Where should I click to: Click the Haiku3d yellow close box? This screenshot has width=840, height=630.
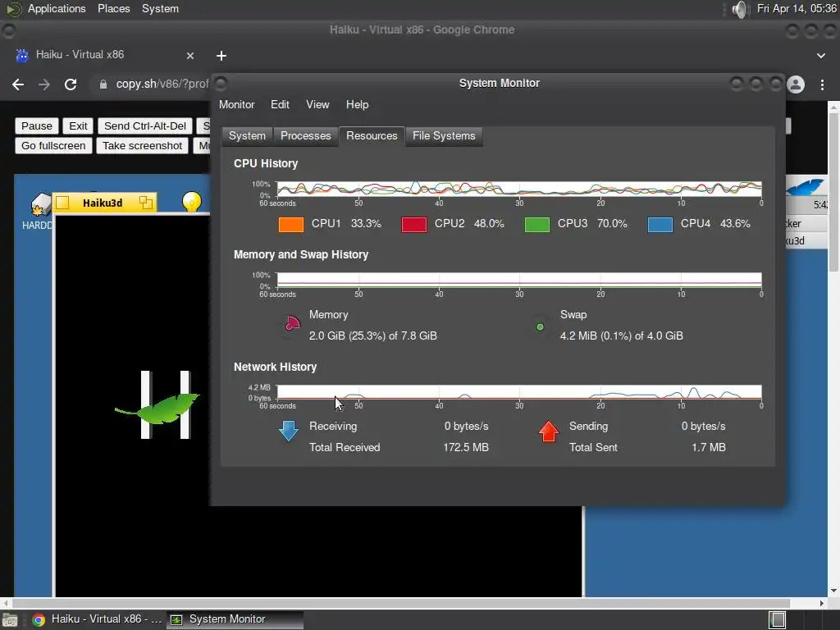point(62,203)
